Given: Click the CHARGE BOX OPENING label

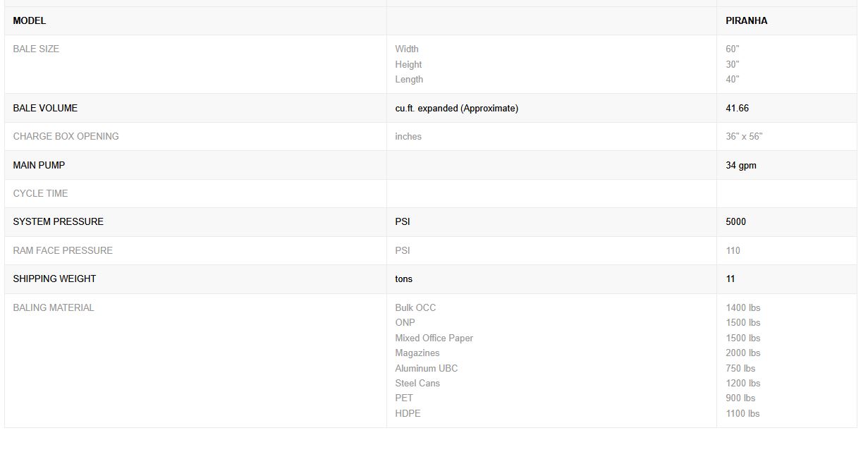Looking at the screenshot, I should click(66, 137).
